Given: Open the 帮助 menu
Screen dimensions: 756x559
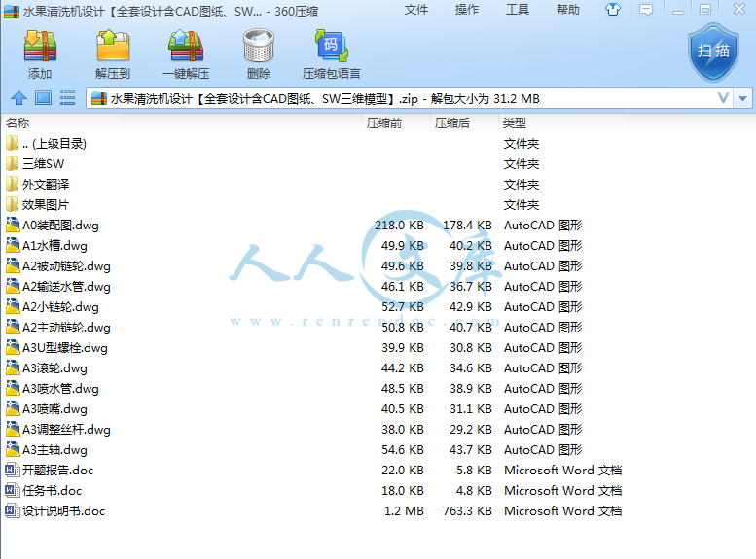Looking at the screenshot, I should point(568,10).
